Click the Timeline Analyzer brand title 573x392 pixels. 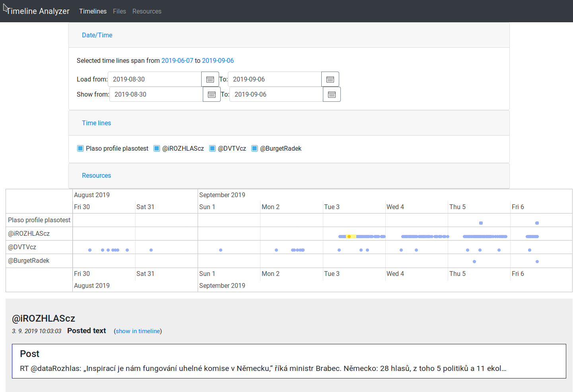(38, 11)
